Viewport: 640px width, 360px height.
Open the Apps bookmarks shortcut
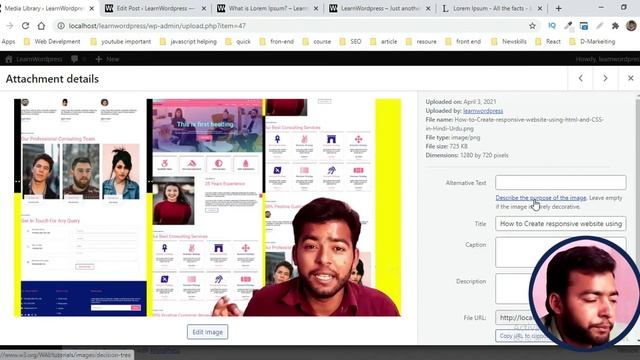(8, 42)
